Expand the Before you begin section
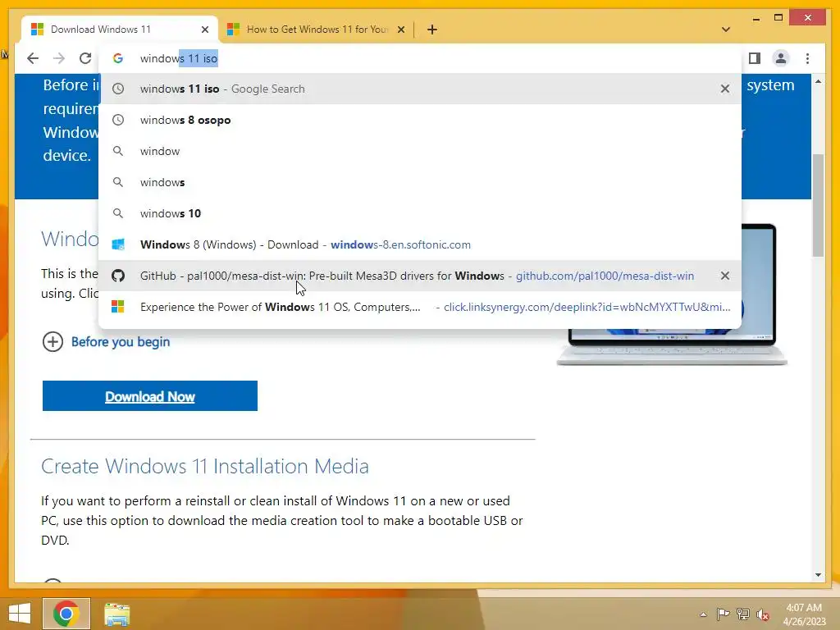The width and height of the screenshot is (840, 630). [52, 342]
